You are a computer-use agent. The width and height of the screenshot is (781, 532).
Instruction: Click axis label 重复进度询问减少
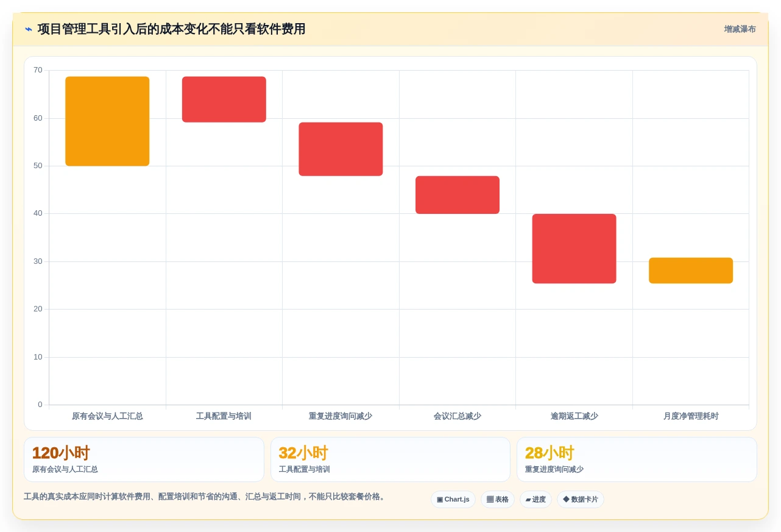point(341,416)
